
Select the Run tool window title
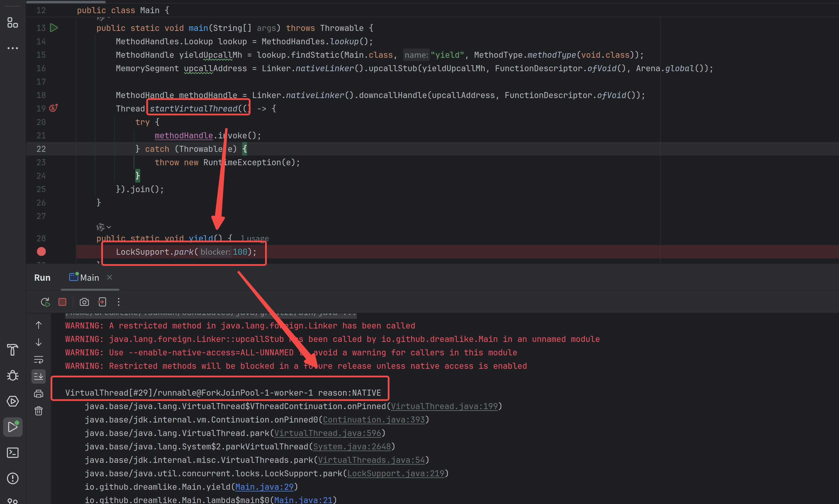[x=42, y=278]
